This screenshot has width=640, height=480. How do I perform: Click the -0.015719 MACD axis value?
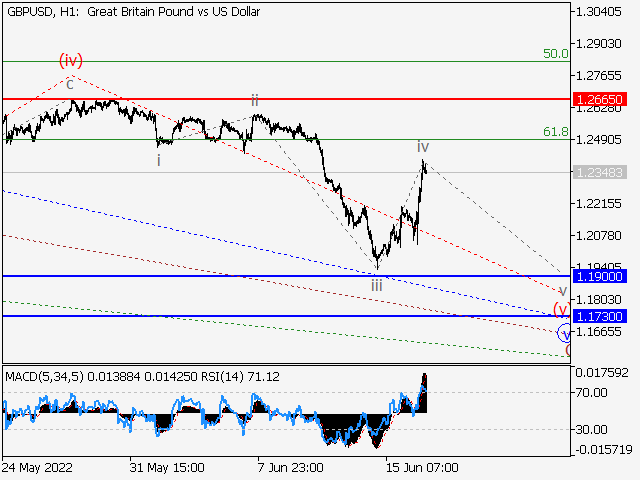coord(604,450)
